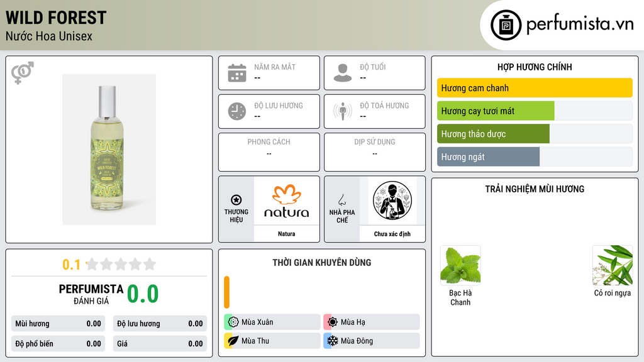Click the perfumer illustration icon
The image size is (644, 362).
point(392,200)
